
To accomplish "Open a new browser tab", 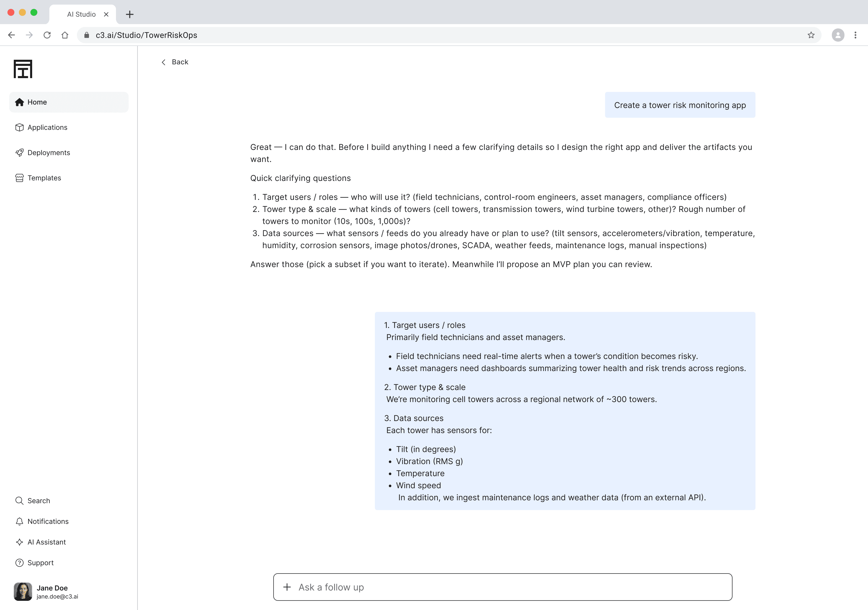I will [x=130, y=14].
